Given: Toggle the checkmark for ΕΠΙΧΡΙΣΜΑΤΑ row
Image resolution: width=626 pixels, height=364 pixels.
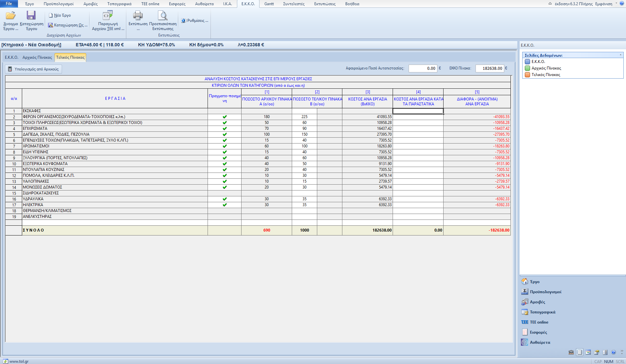Looking at the screenshot, I should (x=225, y=129).
